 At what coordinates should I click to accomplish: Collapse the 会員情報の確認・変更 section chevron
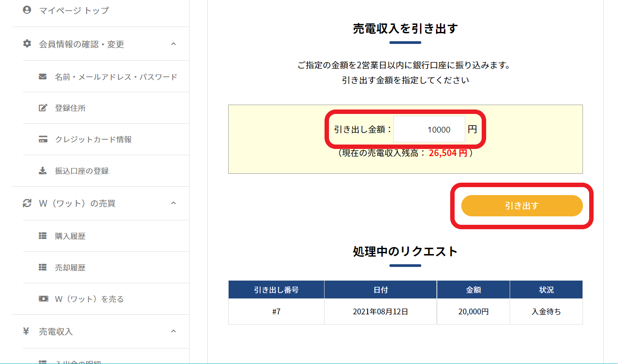tap(174, 44)
